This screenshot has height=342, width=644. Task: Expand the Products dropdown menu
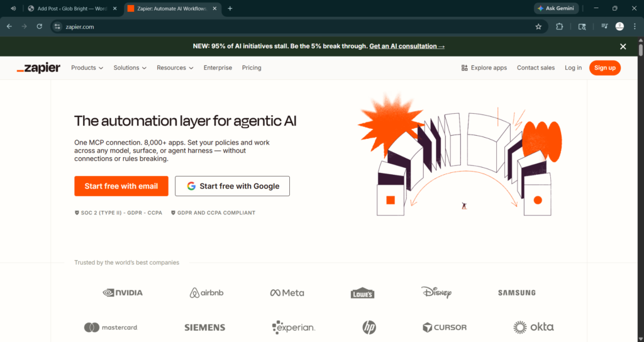pos(87,68)
